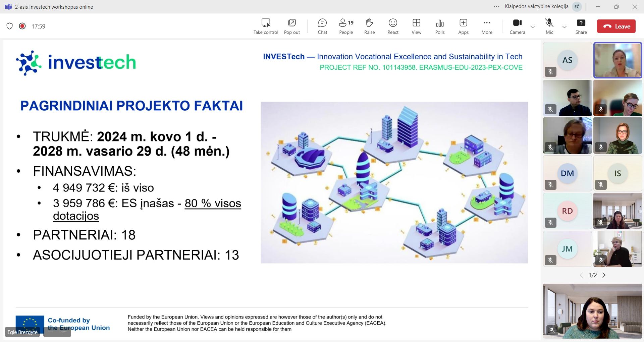This screenshot has height=342, width=644.
Task: Open the title bar ellipsis settings menu
Action: click(x=496, y=7)
